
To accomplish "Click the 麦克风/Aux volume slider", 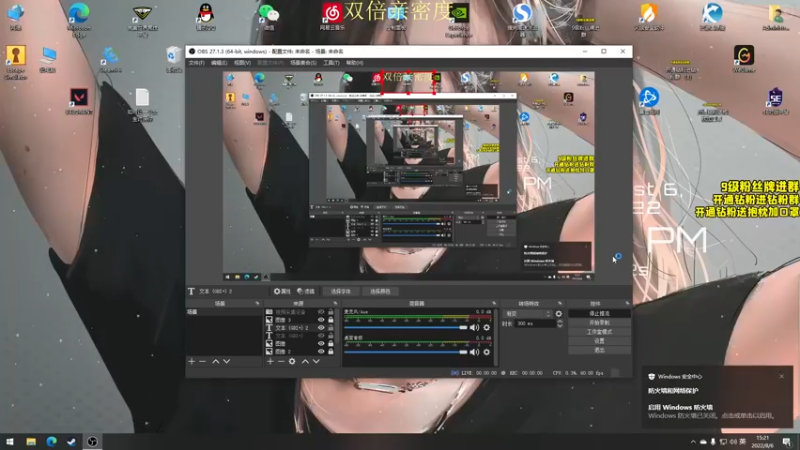I will coord(406,328).
